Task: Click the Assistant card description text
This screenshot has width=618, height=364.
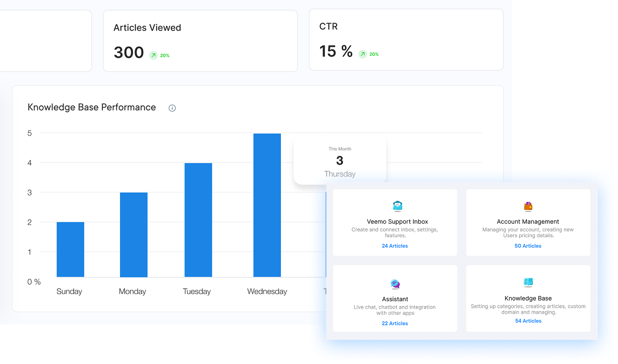Action: click(395, 310)
